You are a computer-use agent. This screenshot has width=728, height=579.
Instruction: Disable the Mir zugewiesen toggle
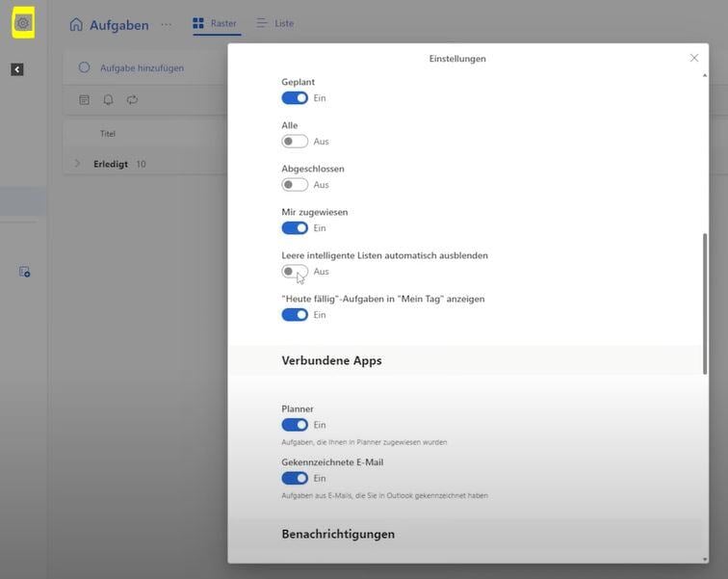(295, 228)
